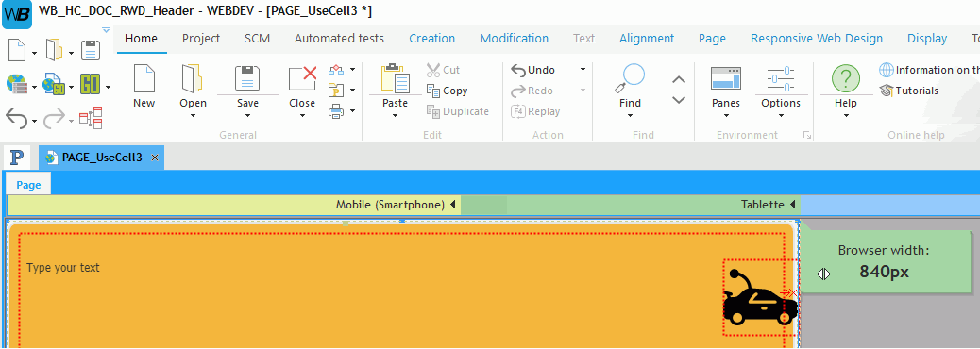Click the Save floppy disk icon

point(247,78)
